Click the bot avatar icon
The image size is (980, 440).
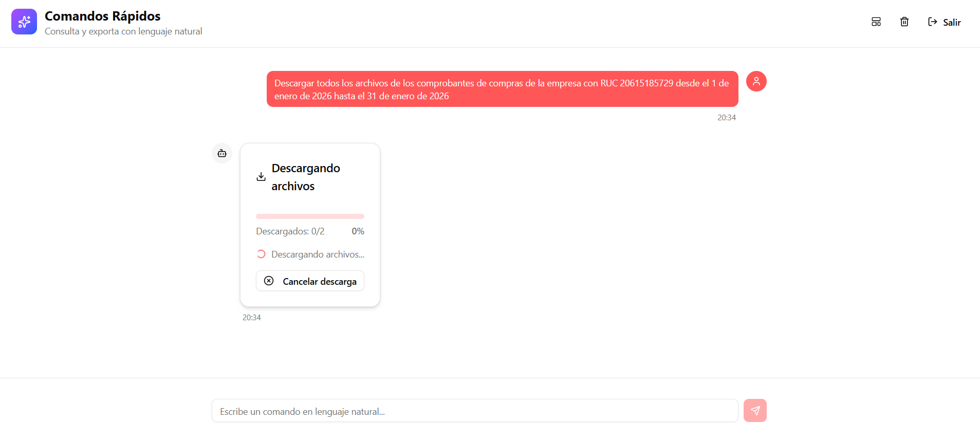tap(222, 153)
